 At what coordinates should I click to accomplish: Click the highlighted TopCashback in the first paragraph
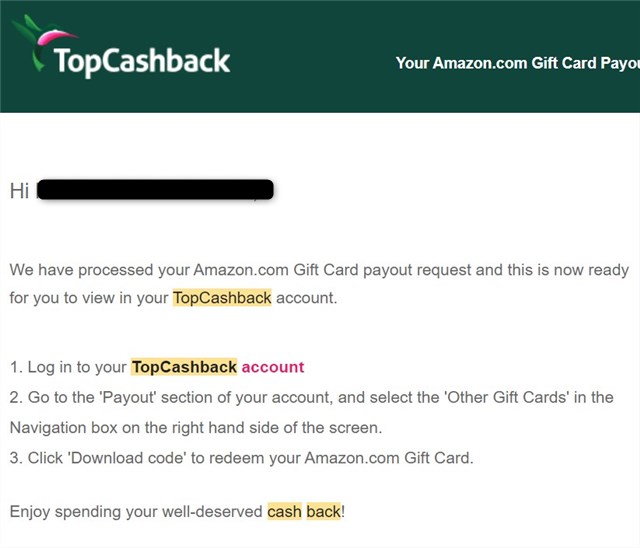click(x=222, y=298)
